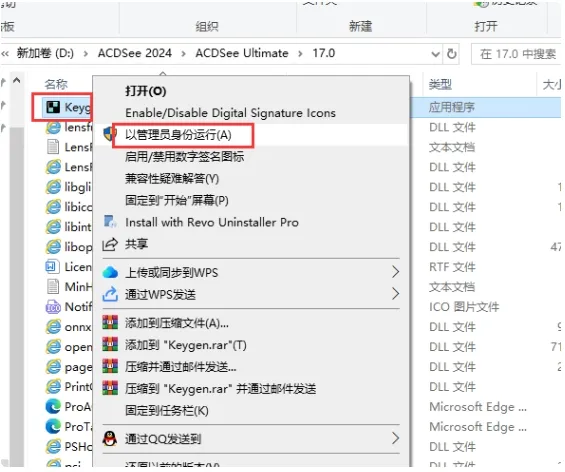The height and width of the screenshot is (472, 565).
Task: Click the QQ penguin icon
Action: coord(110,438)
